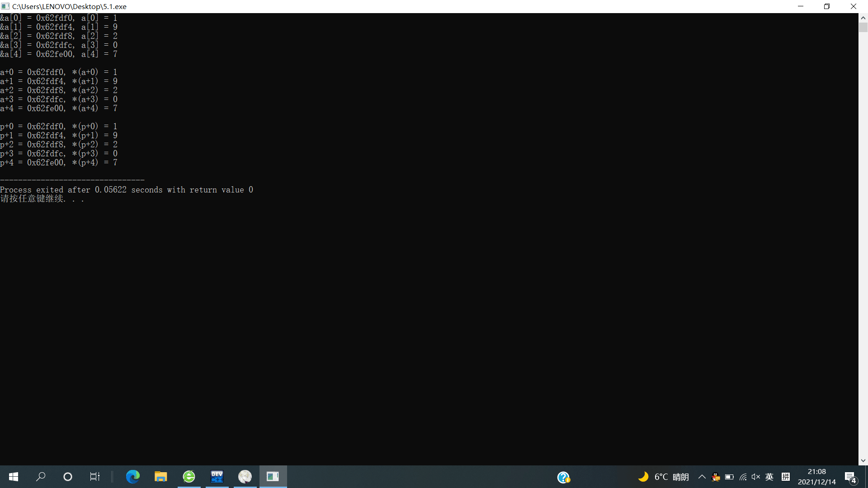Switch to the green 360 browser
The width and height of the screenshot is (868, 488).
click(189, 477)
